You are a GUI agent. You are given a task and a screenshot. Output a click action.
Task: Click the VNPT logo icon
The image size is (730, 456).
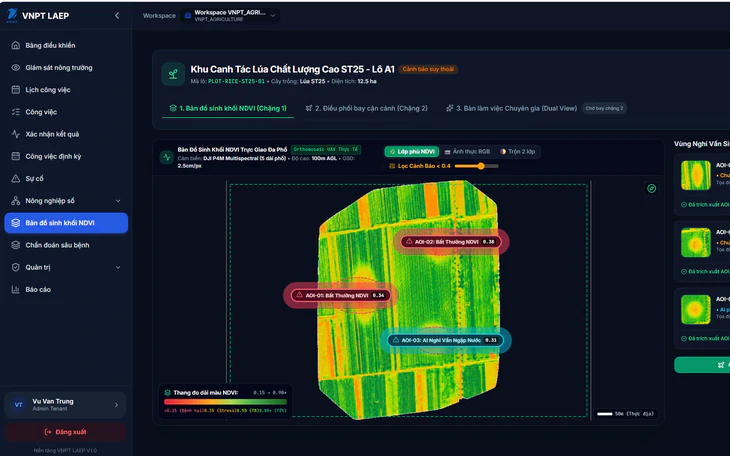click(12, 15)
